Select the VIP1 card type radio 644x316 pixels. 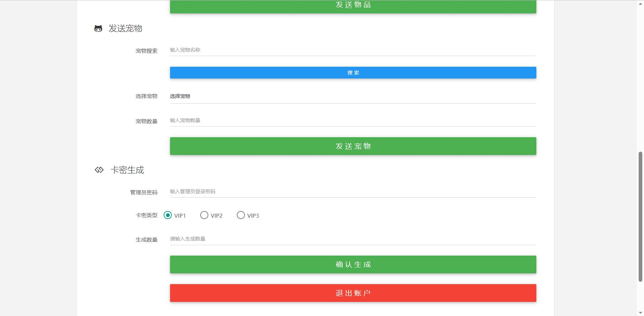(x=168, y=215)
